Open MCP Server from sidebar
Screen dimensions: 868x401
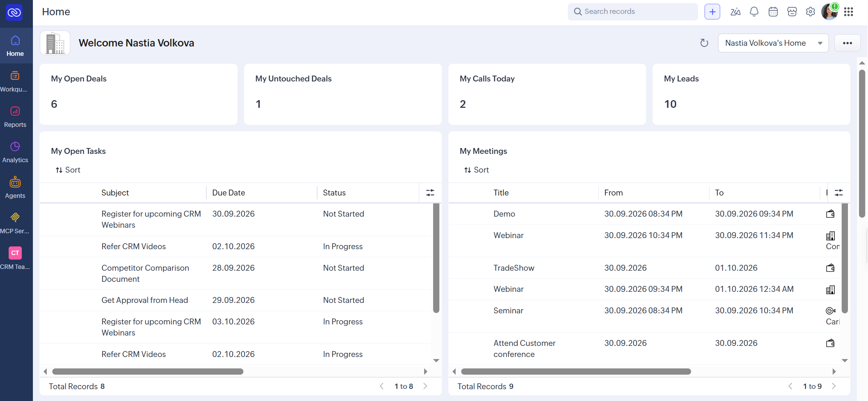tap(15, 224)
